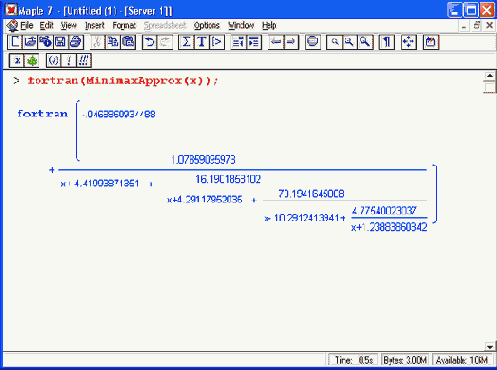Open the Format menu

click(x=124, y=25)
